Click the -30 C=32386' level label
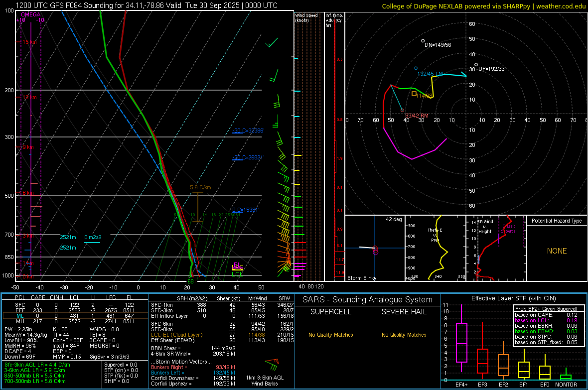Viewport: 588px width, 390px height. pos(248,131)
